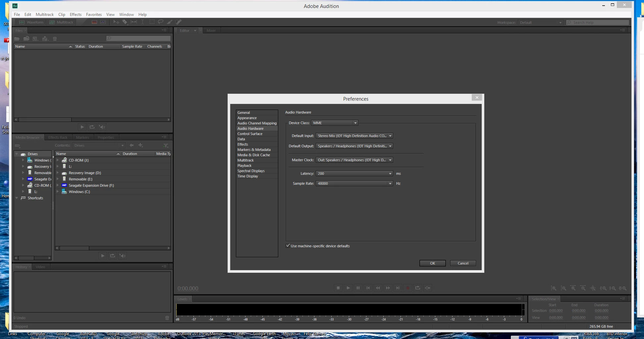644x339 pixels.
Task: Click the Rewind transport button
Action: point(378,288)
